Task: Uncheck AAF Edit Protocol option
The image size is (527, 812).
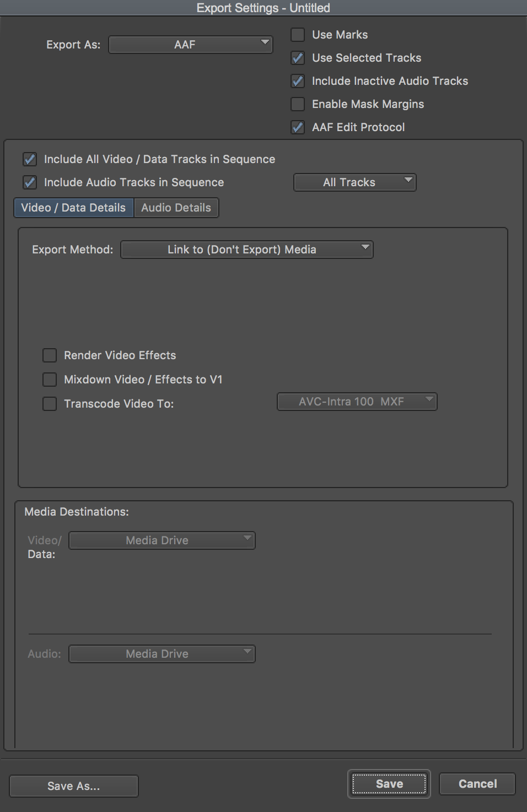Action: point(298,127)
